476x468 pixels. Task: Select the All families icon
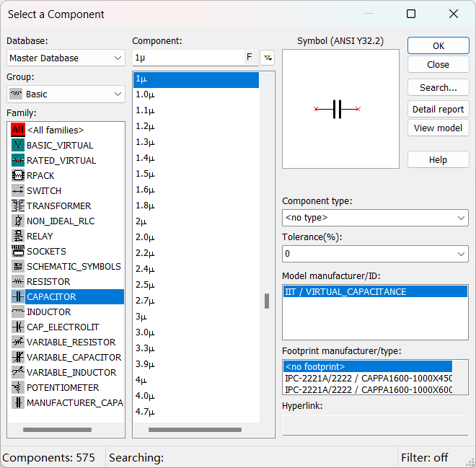(18, 130)
